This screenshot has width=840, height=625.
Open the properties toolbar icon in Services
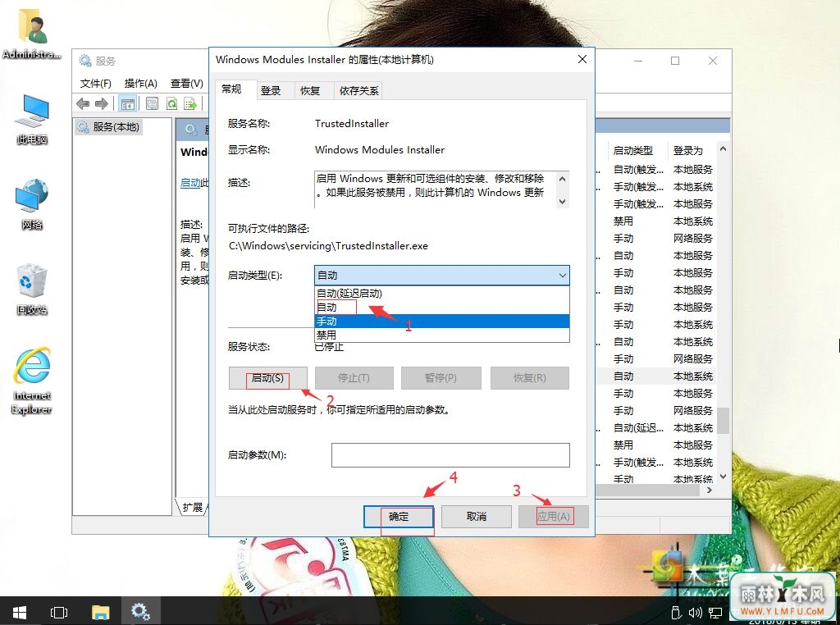[152, 103]
